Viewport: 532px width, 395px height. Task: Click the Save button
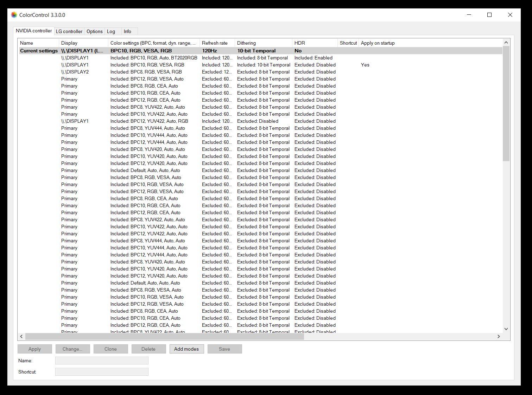(224, 349)
